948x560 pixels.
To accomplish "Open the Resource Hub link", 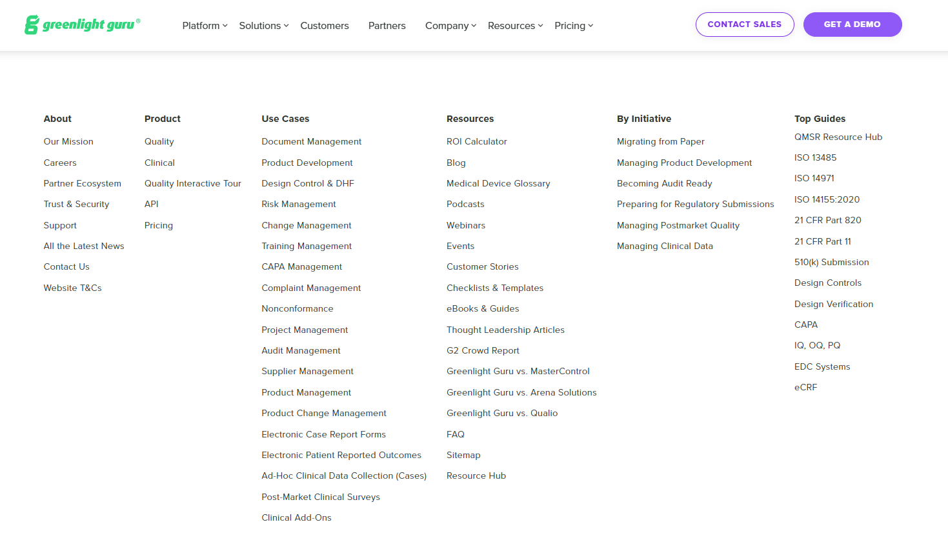I will (476, 475).
